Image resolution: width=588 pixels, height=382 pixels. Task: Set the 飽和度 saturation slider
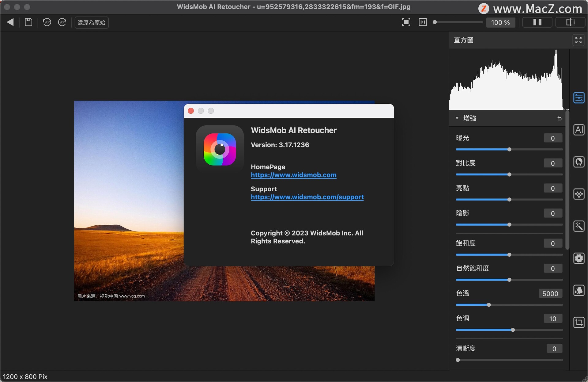click(x=509, y=255)
